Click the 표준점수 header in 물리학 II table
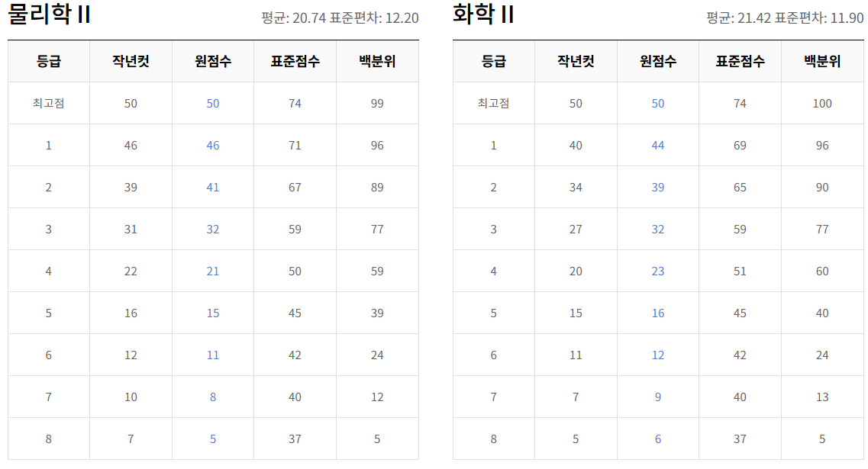868x469 pixels. [x=295, y=62]
